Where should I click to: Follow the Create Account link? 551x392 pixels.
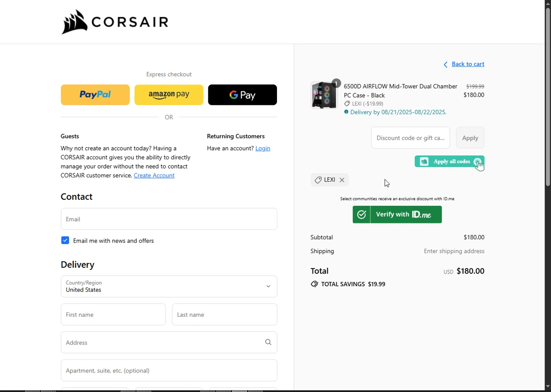click(154, 175)
